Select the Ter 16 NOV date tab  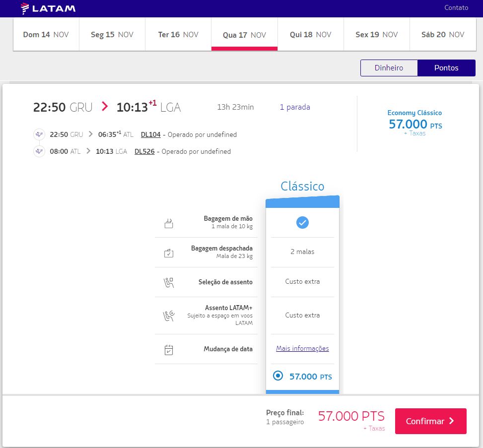coord(178,34)
